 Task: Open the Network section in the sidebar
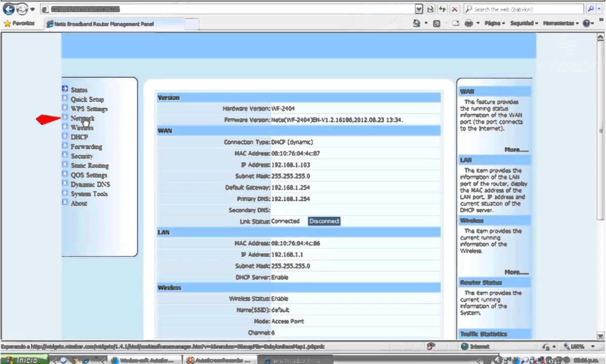pyautogui.click(x=82, y=118)
